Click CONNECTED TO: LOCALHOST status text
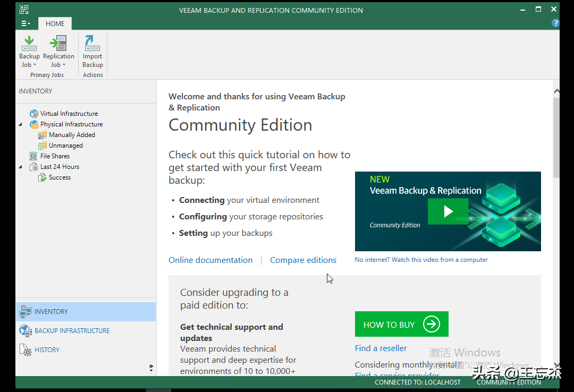 (x=418, y=382)
